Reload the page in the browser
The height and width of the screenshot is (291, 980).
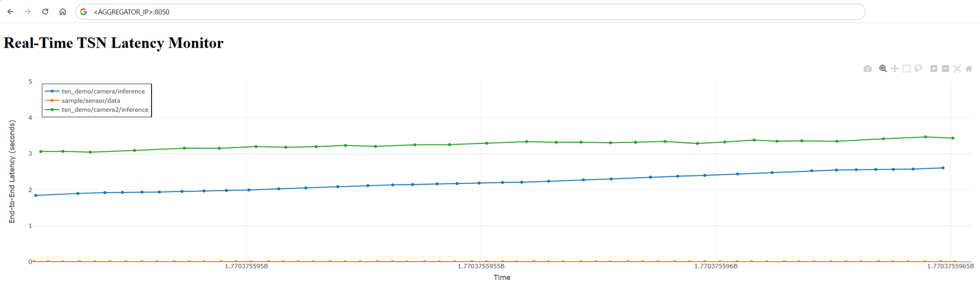point(45,12)
